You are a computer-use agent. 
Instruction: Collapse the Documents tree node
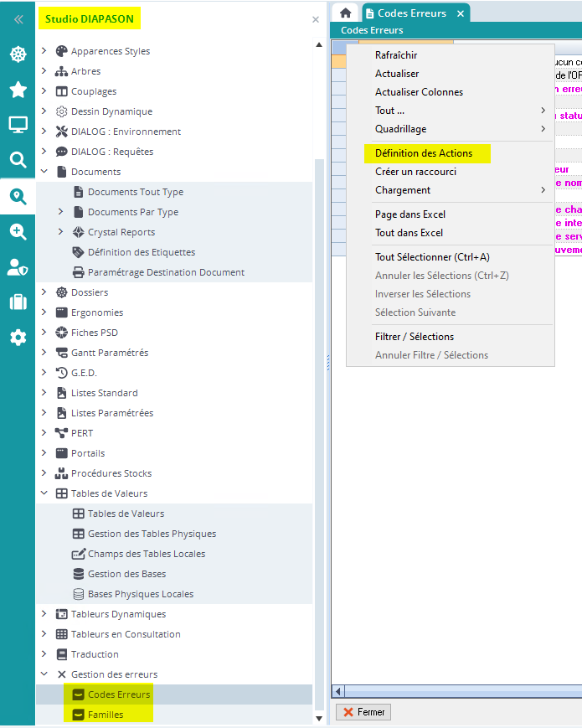[x=44, y=172]
